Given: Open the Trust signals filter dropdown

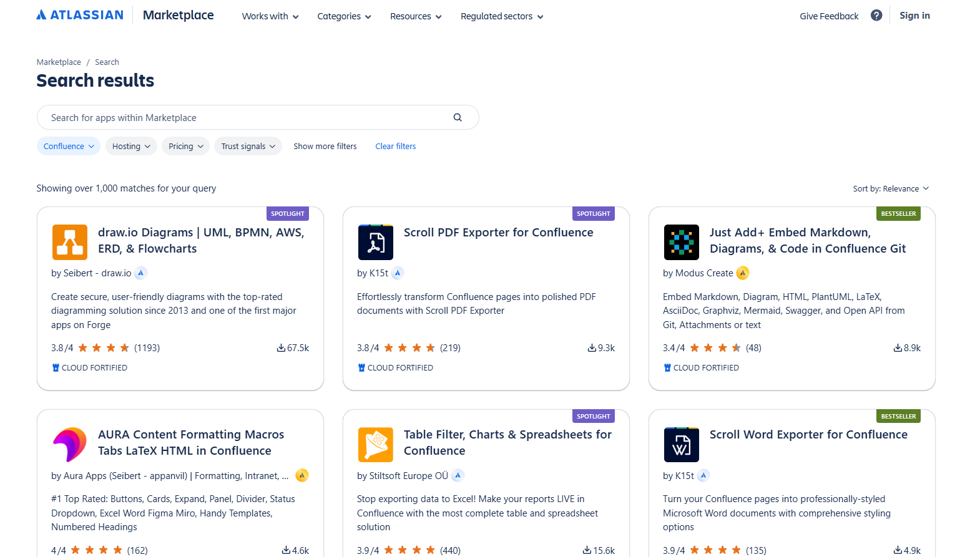Looking at the screenshot, I should coord(248,146).
